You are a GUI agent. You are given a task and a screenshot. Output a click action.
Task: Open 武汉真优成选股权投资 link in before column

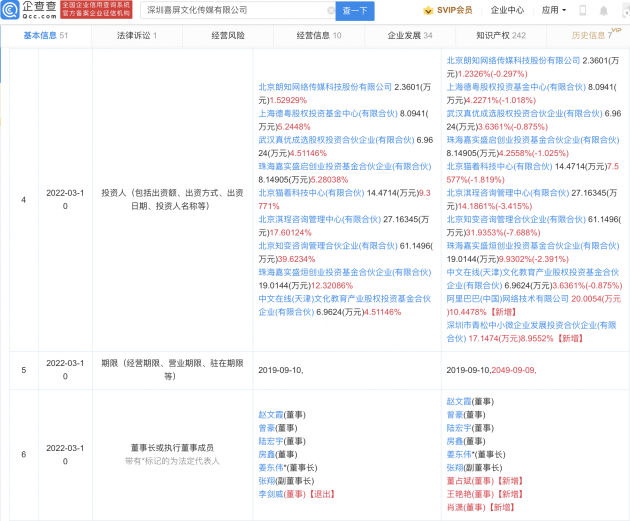336,140
